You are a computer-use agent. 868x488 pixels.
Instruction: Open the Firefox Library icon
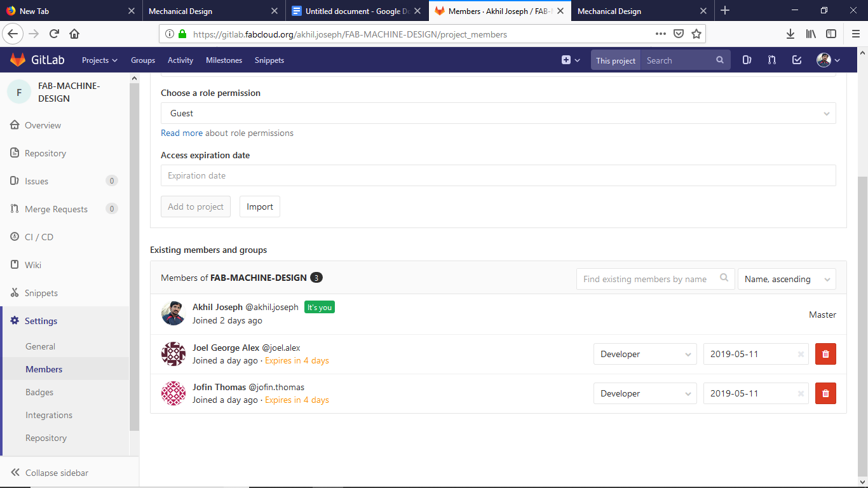coord(811,34)
